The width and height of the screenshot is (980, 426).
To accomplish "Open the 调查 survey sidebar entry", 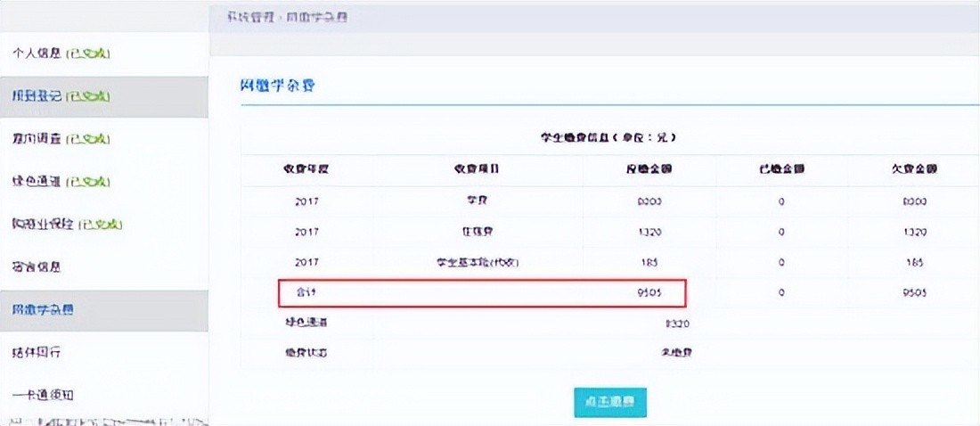I will [61, 139].
